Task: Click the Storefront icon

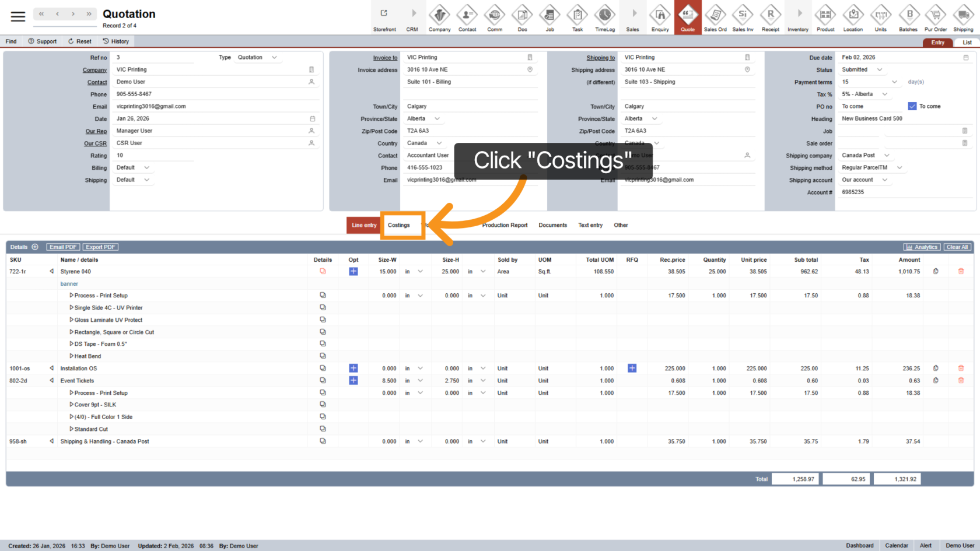Action: pos(384,17)
